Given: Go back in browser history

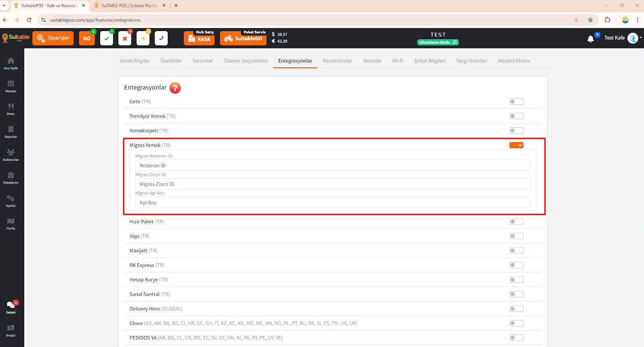Looking at the screenshot, I should (x=5, y=20).
